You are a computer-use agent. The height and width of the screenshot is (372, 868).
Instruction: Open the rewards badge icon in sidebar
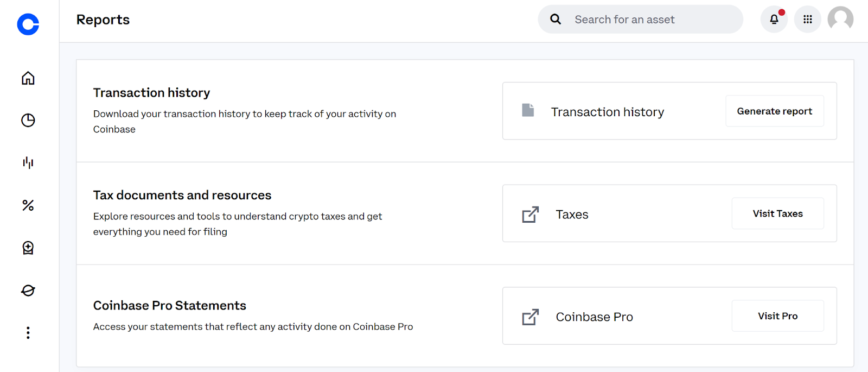point(28,248)
